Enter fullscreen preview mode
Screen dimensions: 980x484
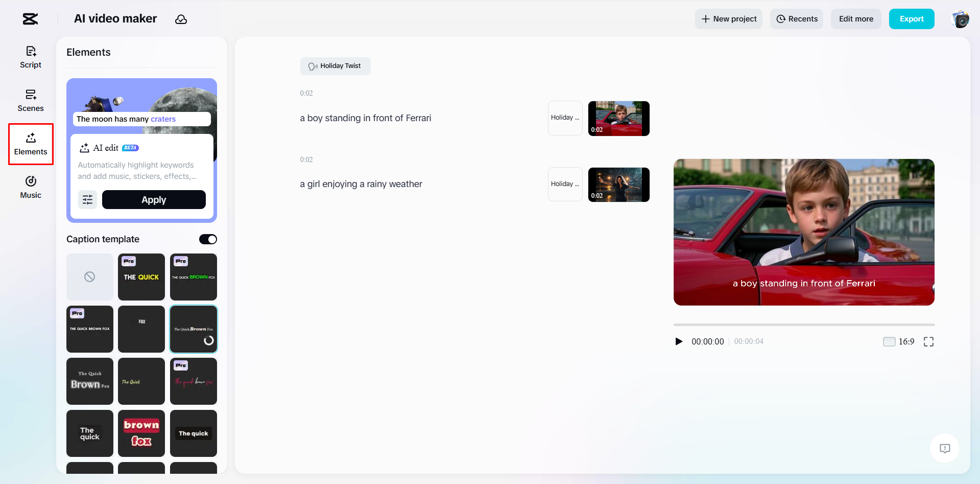(x=929, y=341)
